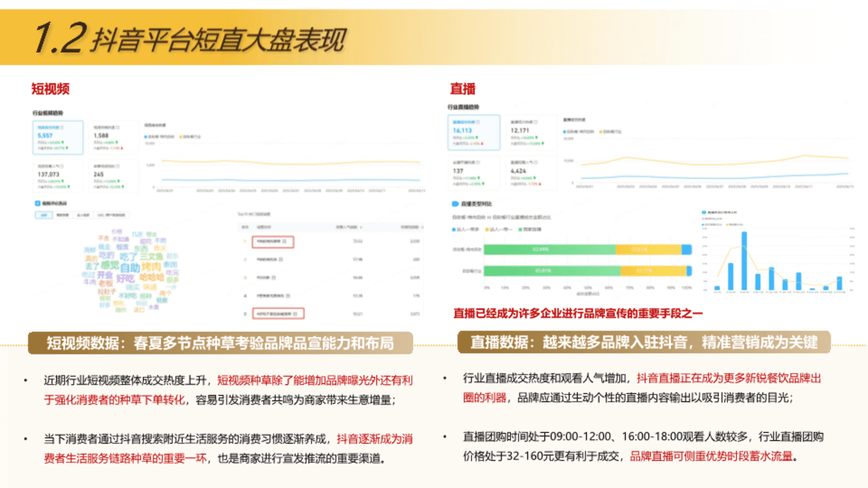Click the copy icon beside the rank 1 topic

click(284, 241)
